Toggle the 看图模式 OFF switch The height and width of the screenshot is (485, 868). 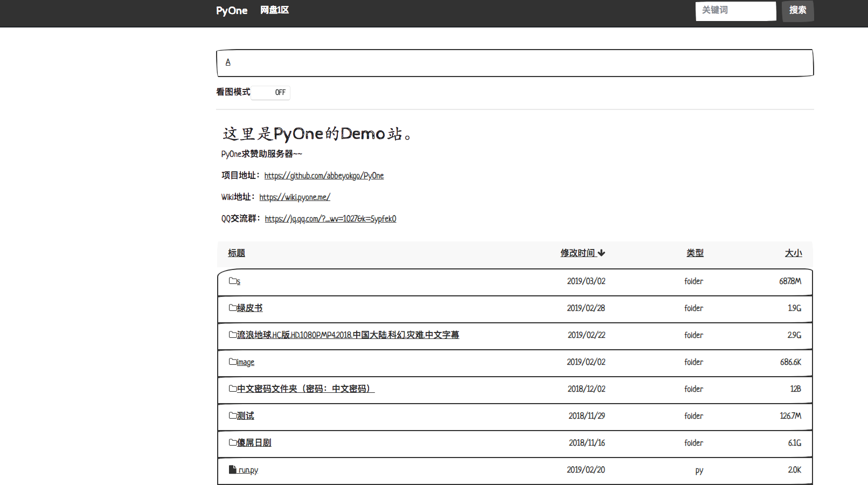270,93
